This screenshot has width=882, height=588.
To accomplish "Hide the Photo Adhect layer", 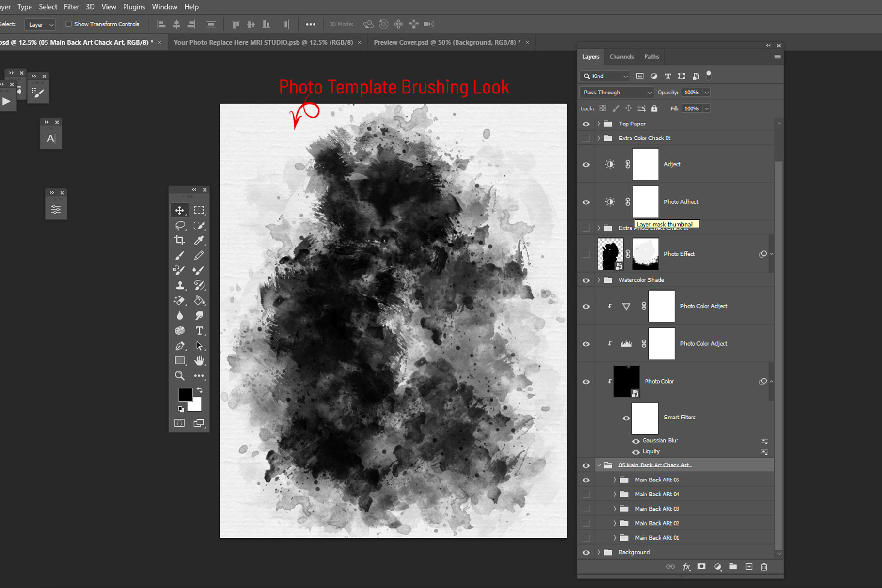I will coord(586,202).
